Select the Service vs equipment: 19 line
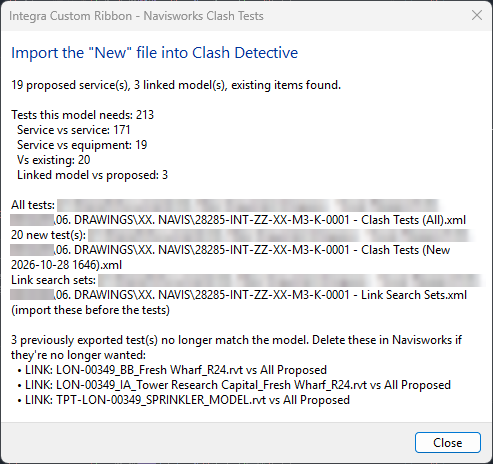 (x=82, y=145)
